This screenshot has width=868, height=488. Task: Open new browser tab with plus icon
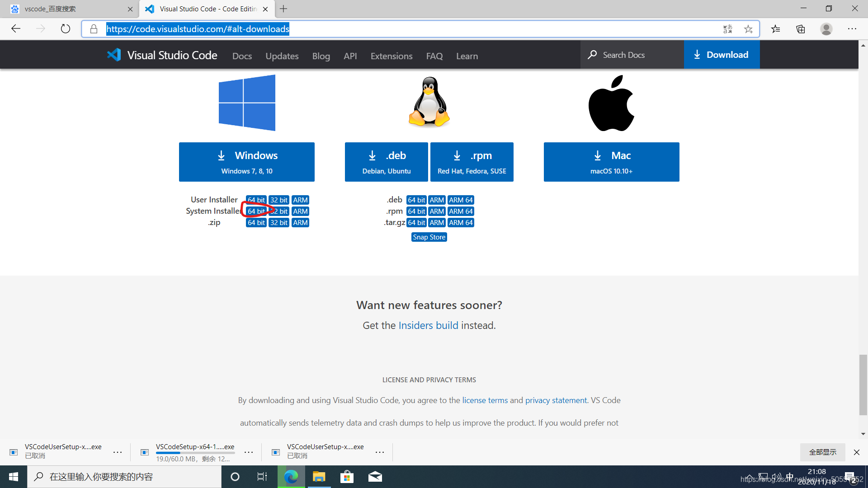click(x=283, y=9)
